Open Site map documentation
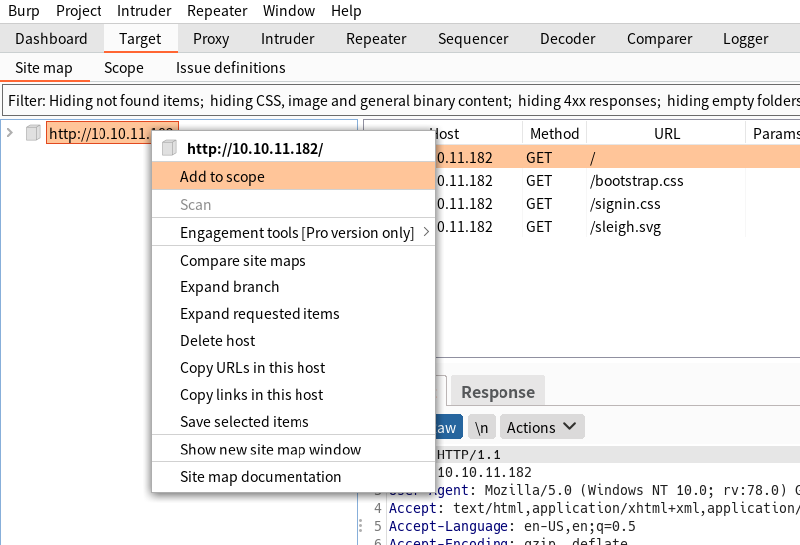This screenshot has height=545, width=800. tap(293, 477)
